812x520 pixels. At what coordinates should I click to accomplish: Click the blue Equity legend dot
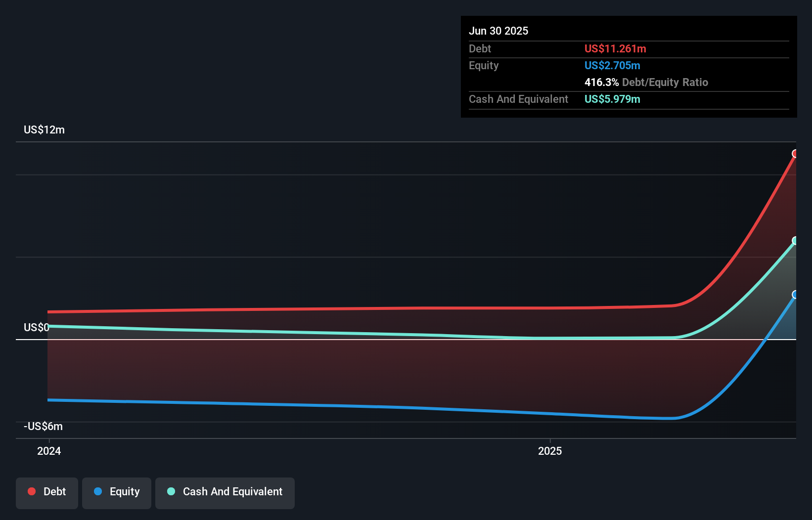[x=98, y=491]
